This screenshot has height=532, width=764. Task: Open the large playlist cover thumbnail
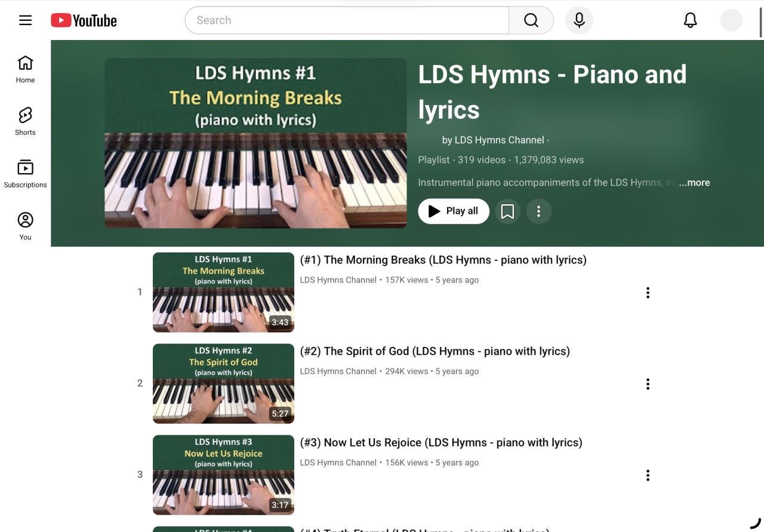(x=255, y=143)
